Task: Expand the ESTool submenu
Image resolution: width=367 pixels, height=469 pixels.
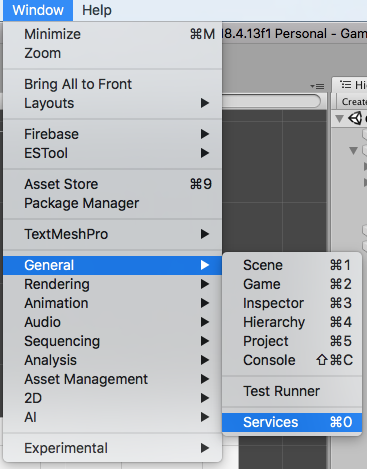Action: (x=113, y=153)
